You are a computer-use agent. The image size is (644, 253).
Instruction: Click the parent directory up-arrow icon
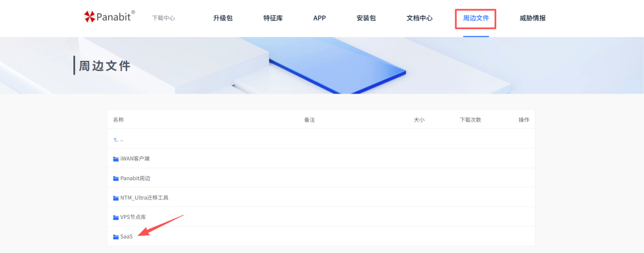[x=116, y=140]
